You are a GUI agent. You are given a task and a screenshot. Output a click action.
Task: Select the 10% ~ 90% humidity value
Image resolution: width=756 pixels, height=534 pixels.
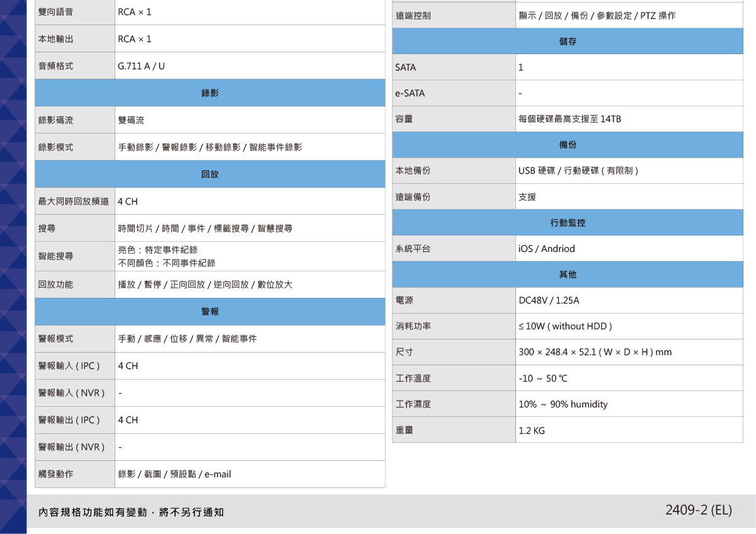[563, 404]
